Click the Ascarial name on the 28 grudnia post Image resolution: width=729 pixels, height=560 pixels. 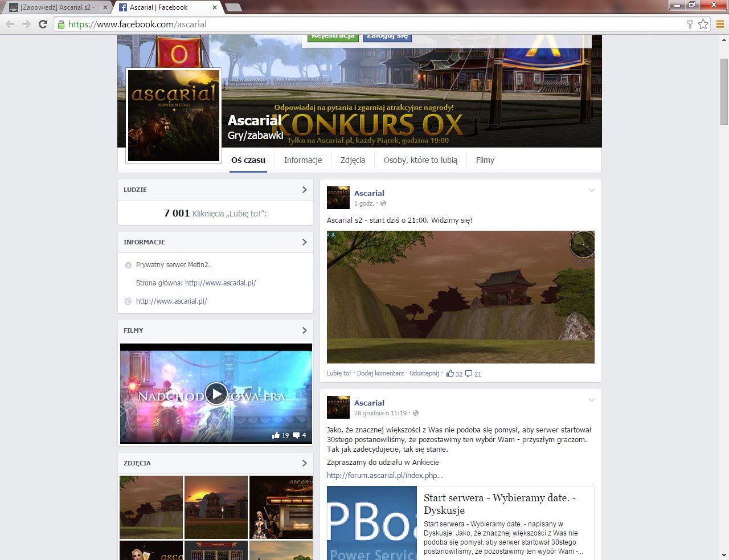click(x=369, y=403)
